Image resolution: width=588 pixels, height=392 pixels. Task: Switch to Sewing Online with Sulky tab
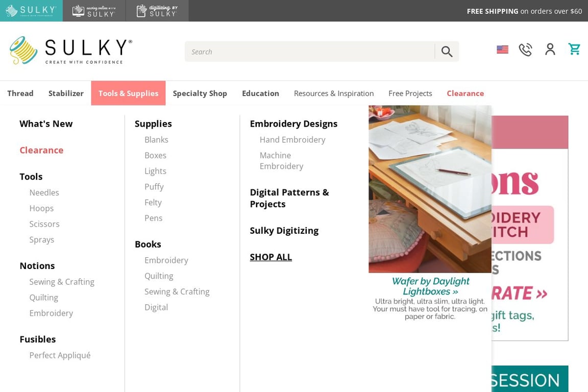click(94, 11)
